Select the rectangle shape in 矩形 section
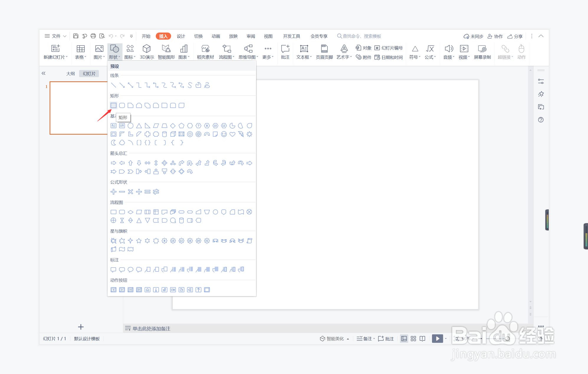Image resolution: width=588 pixels, height=374 pixels. pos(114,106)
